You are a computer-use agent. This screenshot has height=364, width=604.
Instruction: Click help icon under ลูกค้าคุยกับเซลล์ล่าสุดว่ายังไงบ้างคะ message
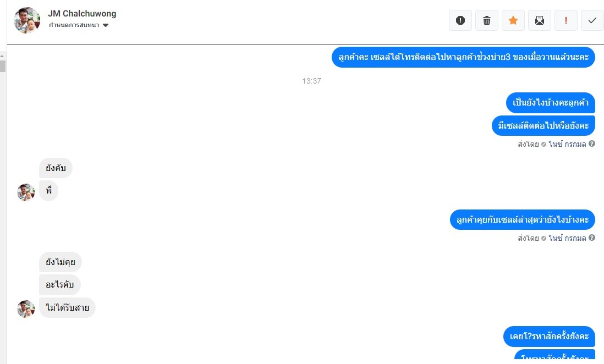point(592,238)
